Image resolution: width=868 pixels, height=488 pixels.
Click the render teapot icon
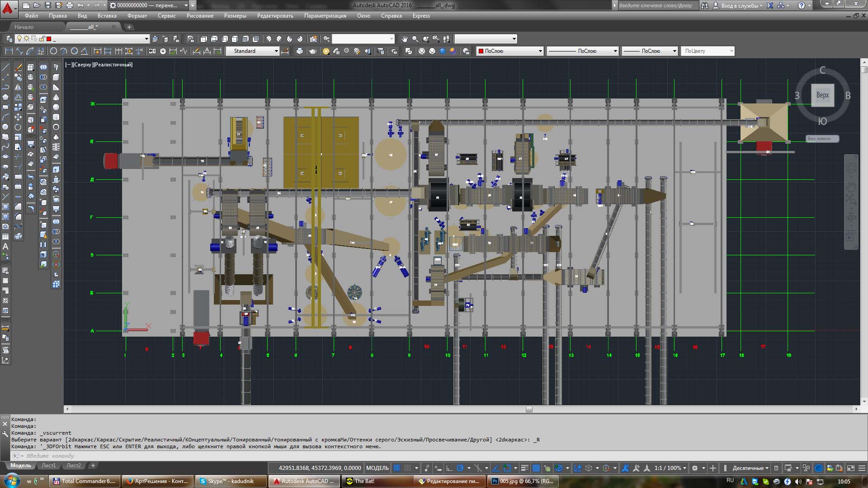click(312, 51)
